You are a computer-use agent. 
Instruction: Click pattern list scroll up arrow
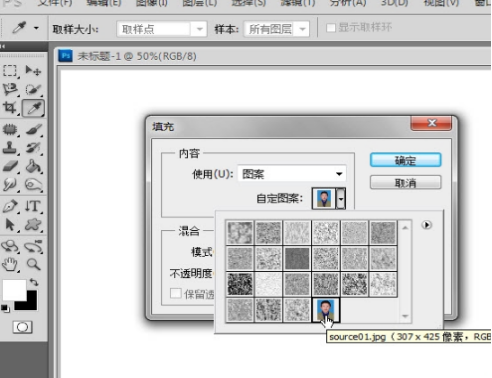(405, 228)
